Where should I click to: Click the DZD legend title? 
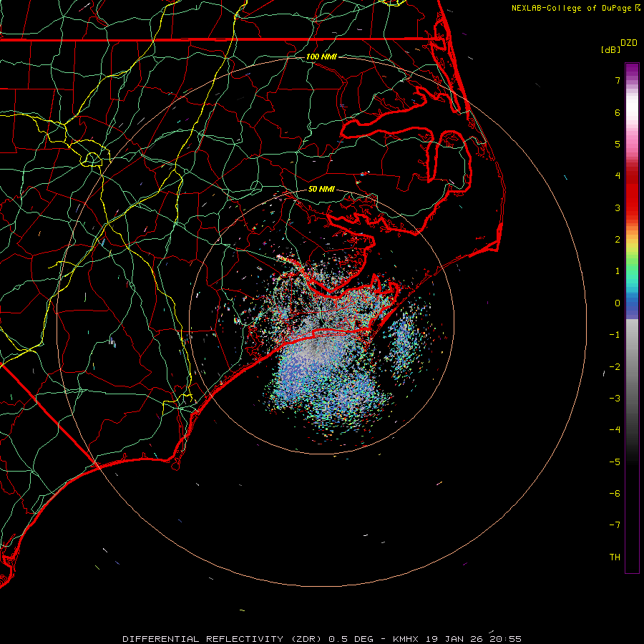pyautogui.click(x=629, y=43)
